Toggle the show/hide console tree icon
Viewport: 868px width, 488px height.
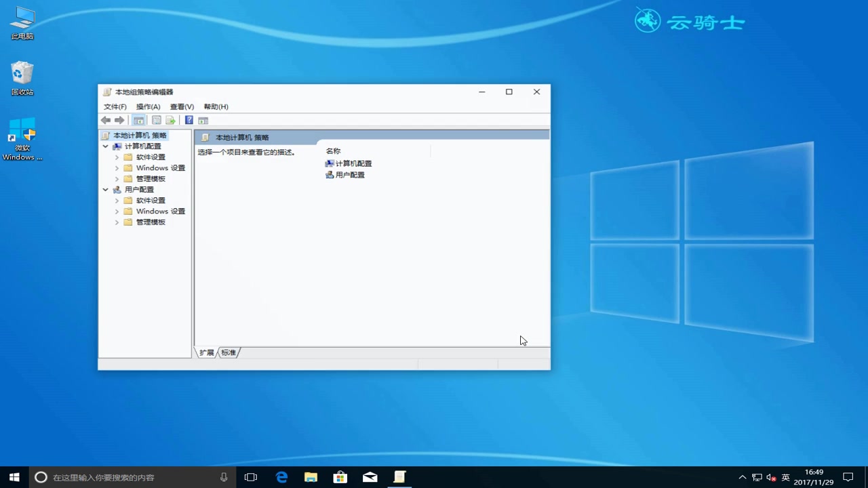click(x=138, y=120)
